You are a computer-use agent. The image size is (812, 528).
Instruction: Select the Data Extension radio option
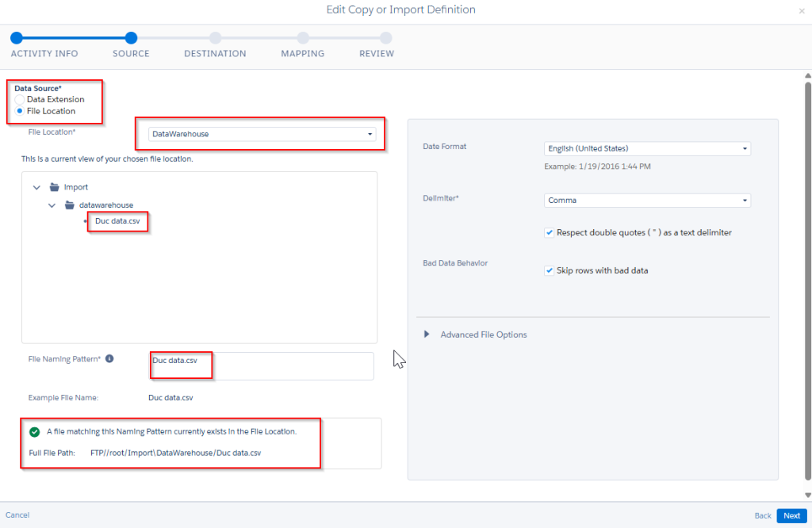click(20, 100)
